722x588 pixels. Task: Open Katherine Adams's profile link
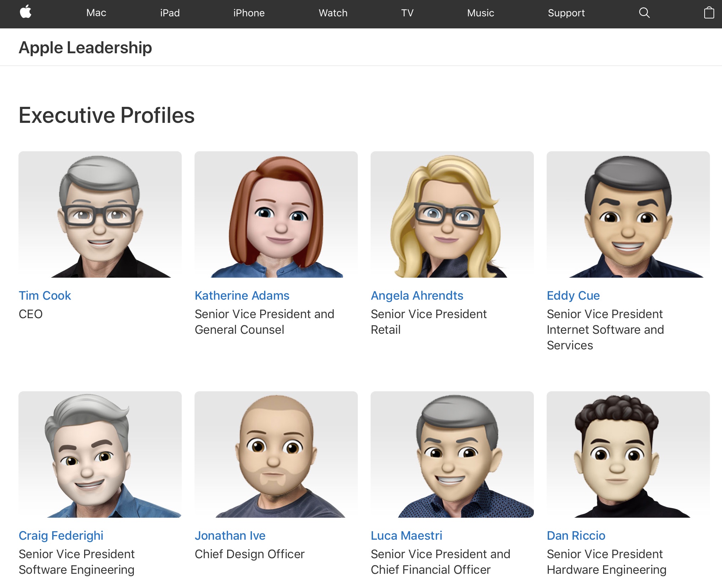242,295
